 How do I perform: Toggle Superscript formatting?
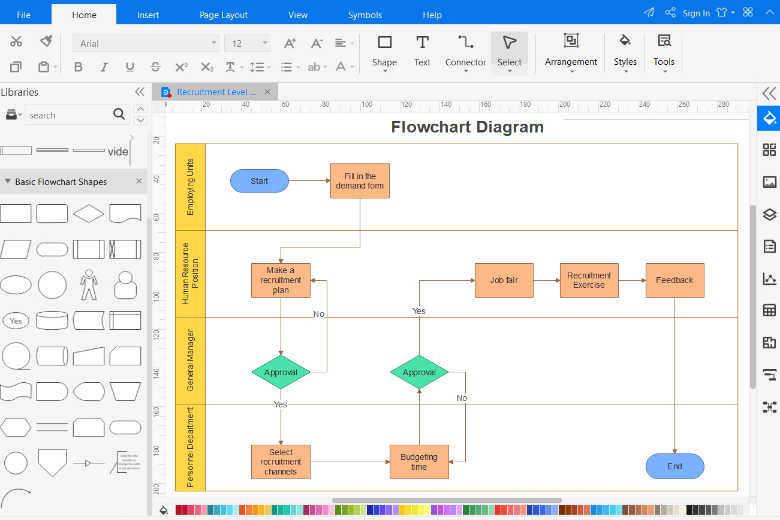click(x=182, y=67)
